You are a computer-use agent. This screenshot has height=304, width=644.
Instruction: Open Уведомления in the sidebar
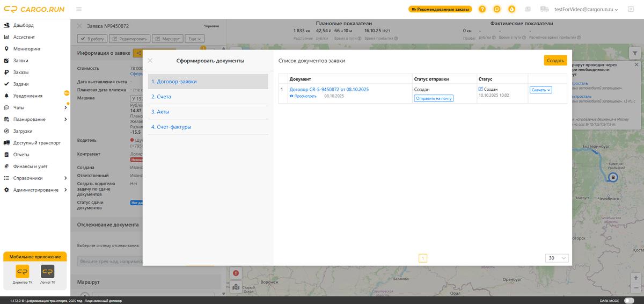tap(35, 96)
